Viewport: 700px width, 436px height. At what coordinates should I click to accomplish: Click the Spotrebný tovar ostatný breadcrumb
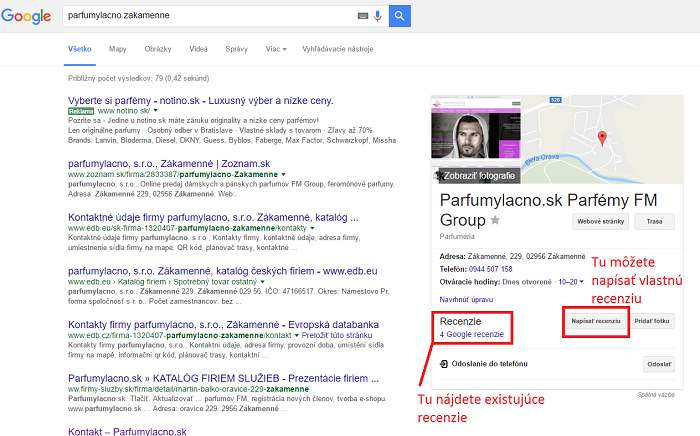click(215, 282)
